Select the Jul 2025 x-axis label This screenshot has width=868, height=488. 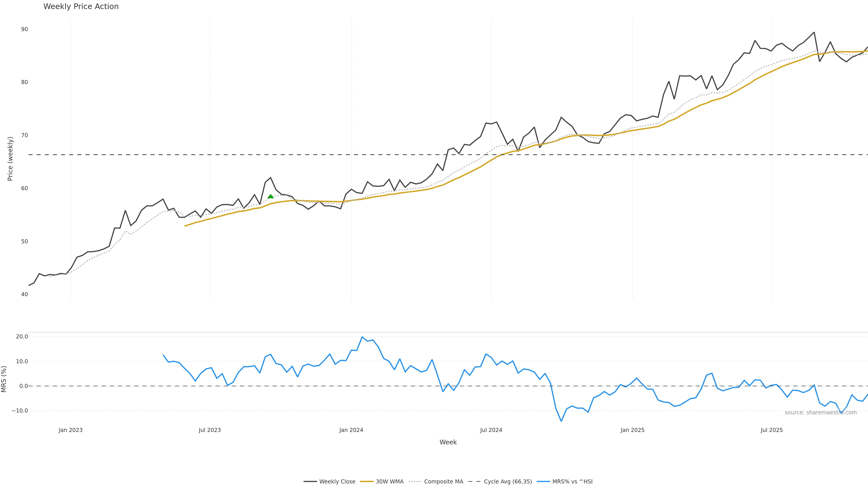pyautogui.click(x=772, y=430)
